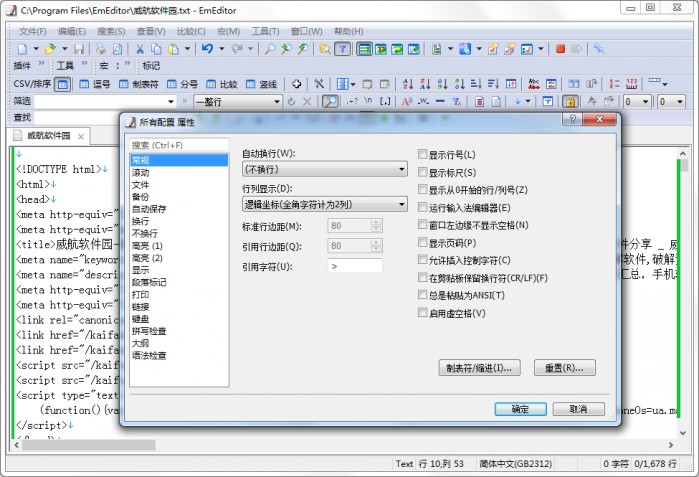699x477 pixels.
Task: Enable the 显示标尺(S) checkbox
Action: click(x=422, y=172)
